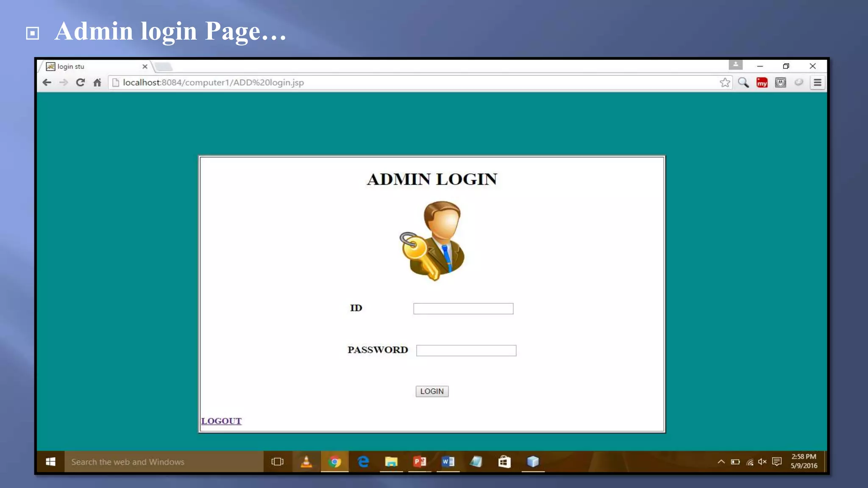The height and width of the screenshot is (488, 868).
Task: Open the Wi-Fi network icon
Action: [750, 462]
